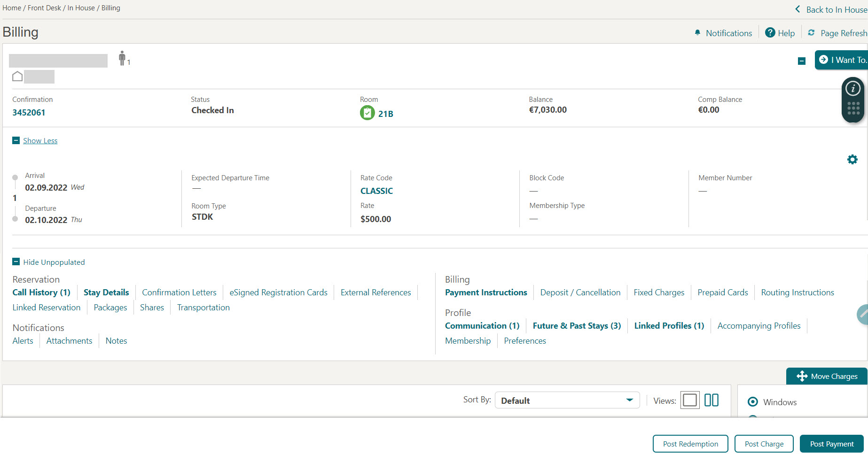Open the Sort By Default dropdown
868x454 pixels.
pos(566,400)
